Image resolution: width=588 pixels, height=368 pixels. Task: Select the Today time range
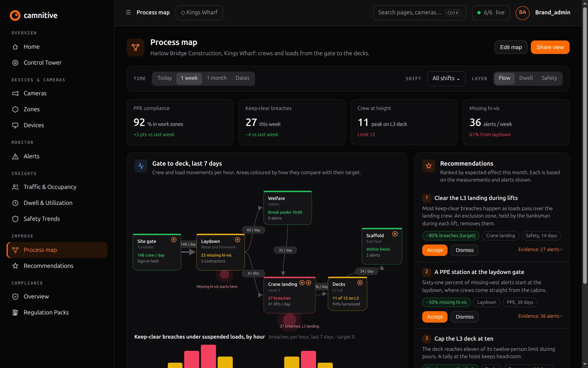(165, 78)
